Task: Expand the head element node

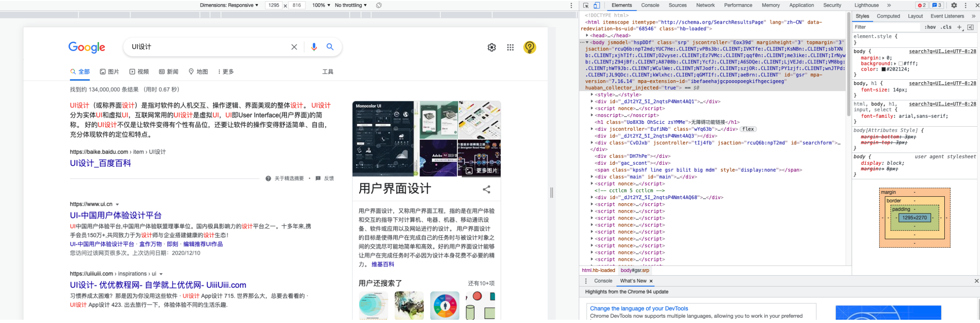Action: tap(587, 36)
